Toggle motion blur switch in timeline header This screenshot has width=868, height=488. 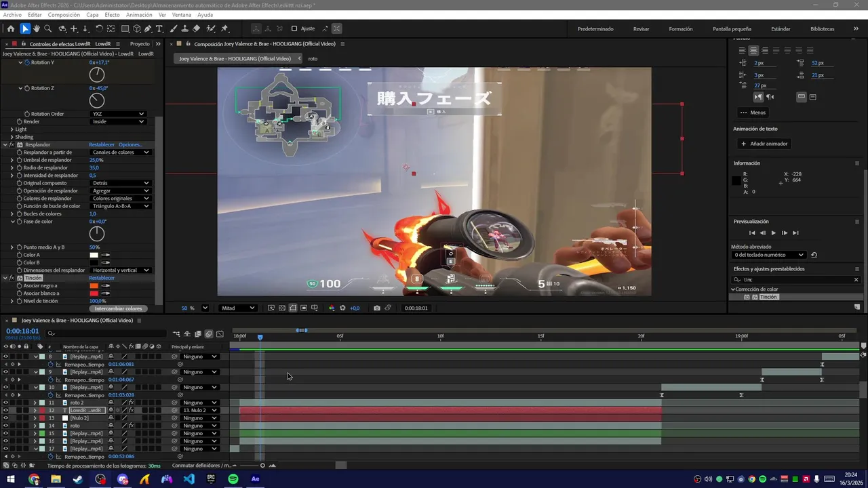[x=209, y=333]
